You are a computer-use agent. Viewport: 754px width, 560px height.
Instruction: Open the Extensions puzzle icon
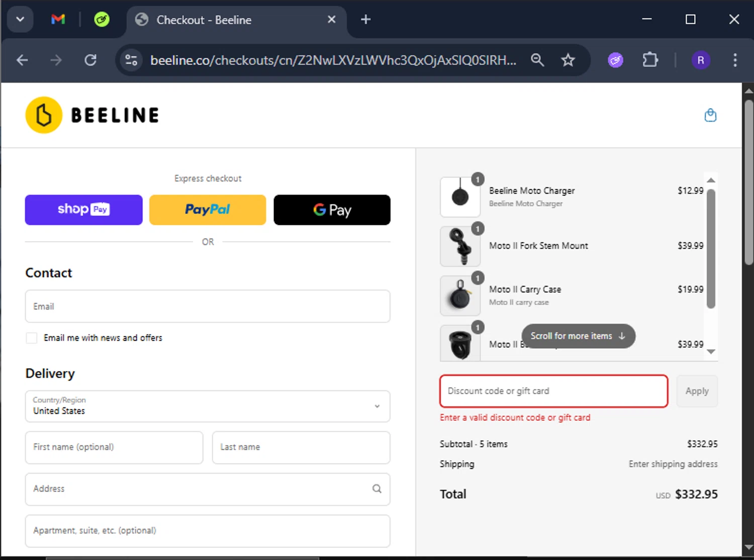coord(650,60)
